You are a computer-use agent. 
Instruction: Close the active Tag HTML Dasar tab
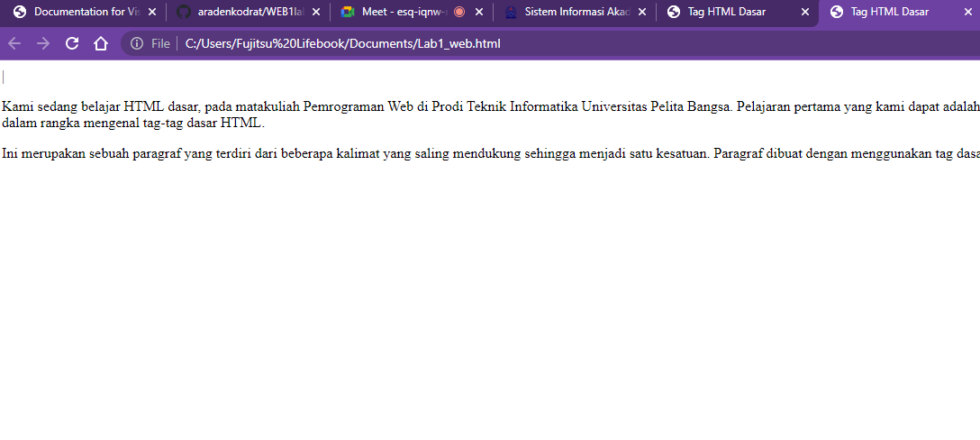968,12
